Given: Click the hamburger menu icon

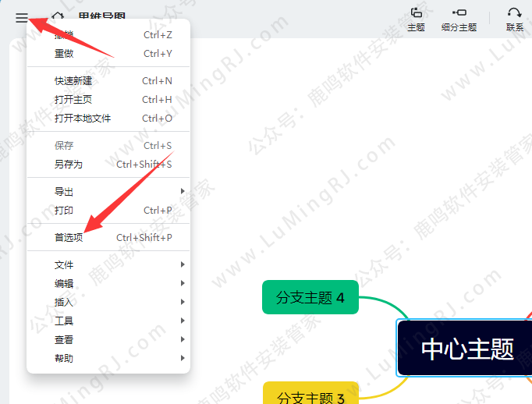Looking at the screenshot, I should pyautogui.click(x=21, y=18).
